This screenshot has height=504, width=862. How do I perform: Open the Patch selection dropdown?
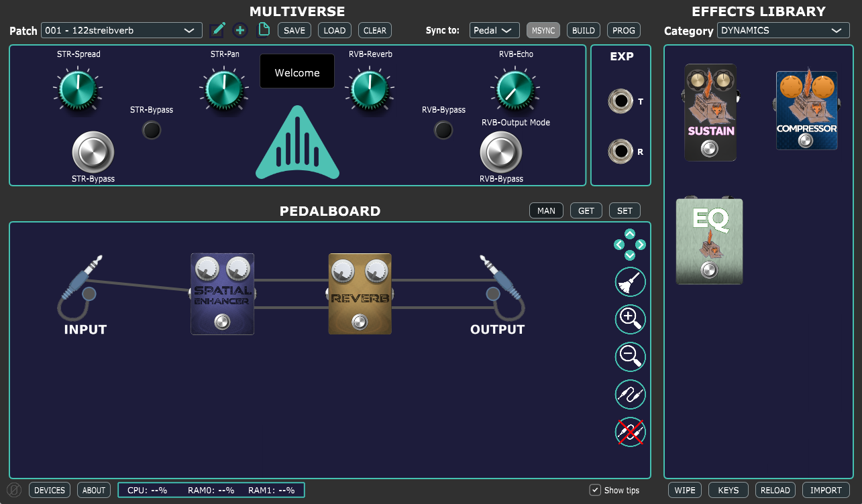[121, 30]
